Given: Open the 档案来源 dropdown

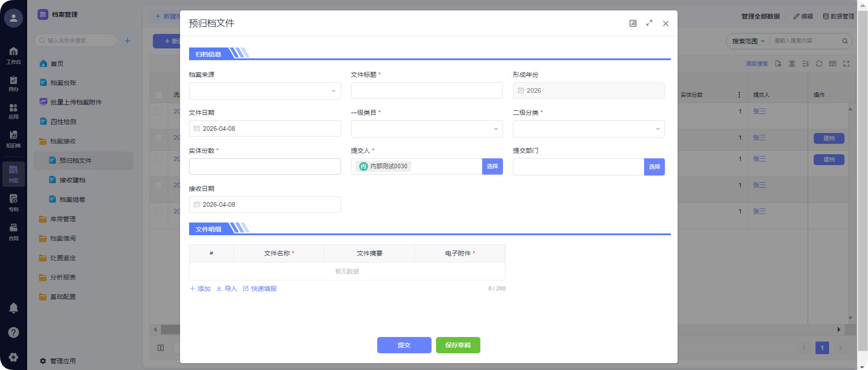Looking at the screenshot, I should point(265,91).
